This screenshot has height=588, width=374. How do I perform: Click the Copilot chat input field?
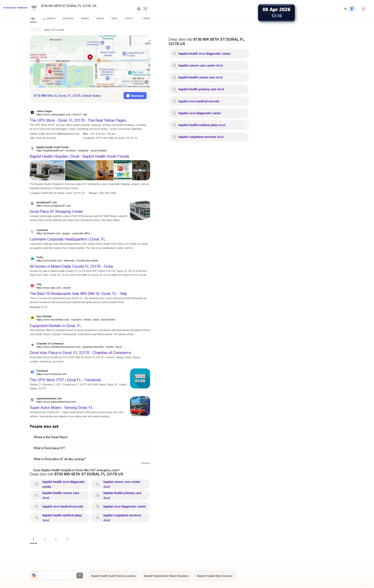click(57, 575)
